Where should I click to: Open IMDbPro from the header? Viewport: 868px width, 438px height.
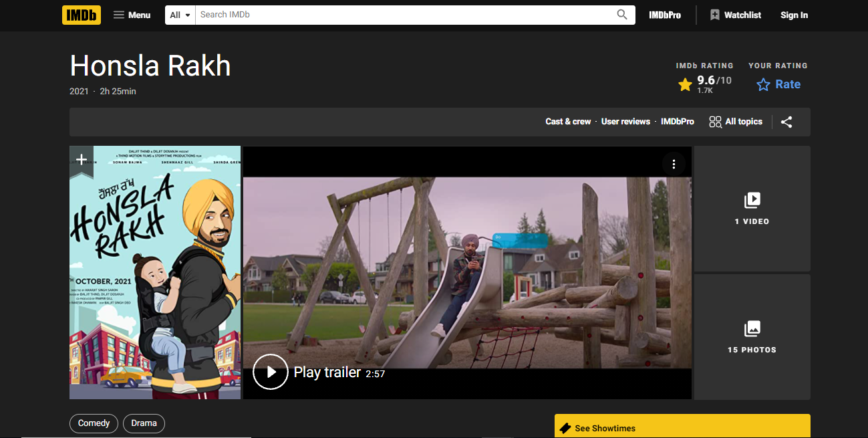[664, 15]
